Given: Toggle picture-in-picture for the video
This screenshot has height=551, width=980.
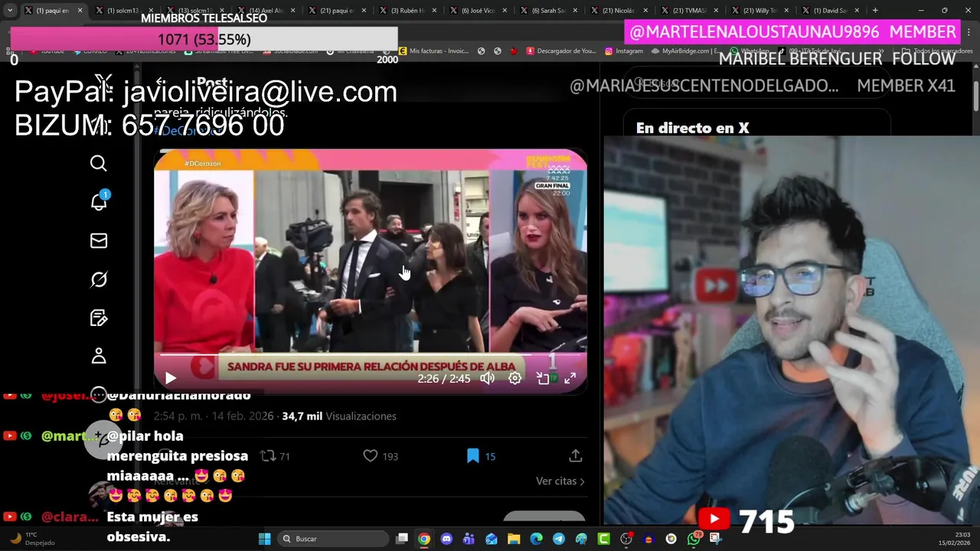Looking at the screenshot, I should tap(543, 378).
